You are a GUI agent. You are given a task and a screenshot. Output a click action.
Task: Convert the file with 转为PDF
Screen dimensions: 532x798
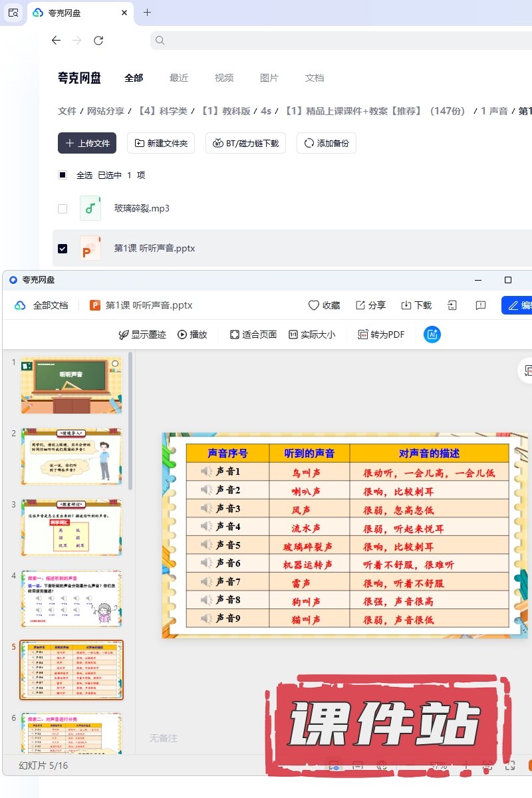pyautogui.click(x=381, y=334)
